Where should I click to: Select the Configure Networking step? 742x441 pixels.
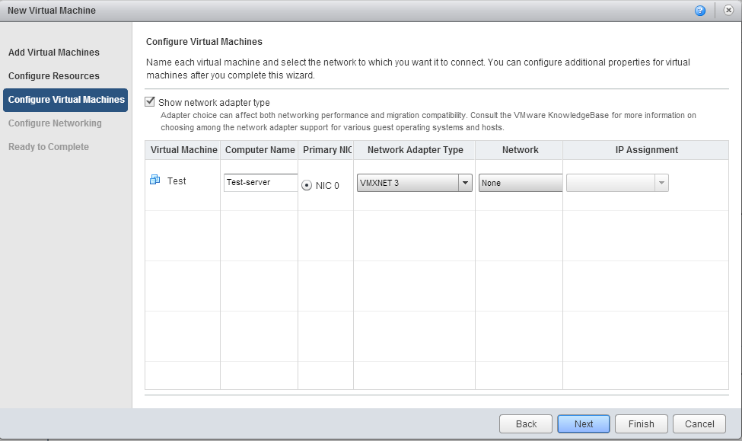(55, 123)
